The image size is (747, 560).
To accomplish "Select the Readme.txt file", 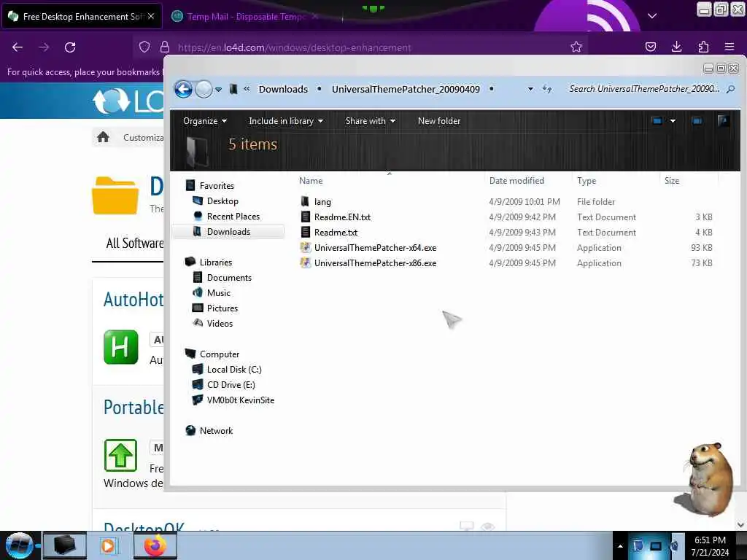I will [336, 233].
